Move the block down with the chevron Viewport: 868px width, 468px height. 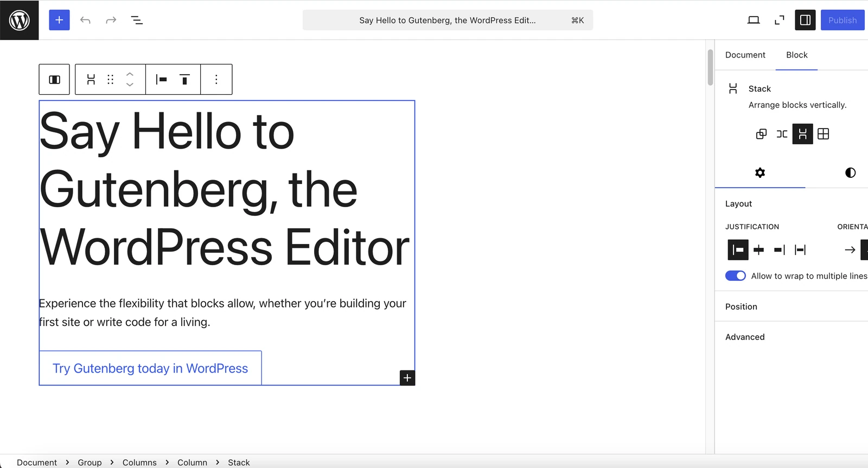130,85
